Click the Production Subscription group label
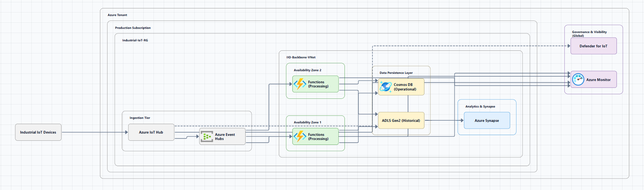Screen dimensions: 644x190 [x=133, y=28]
